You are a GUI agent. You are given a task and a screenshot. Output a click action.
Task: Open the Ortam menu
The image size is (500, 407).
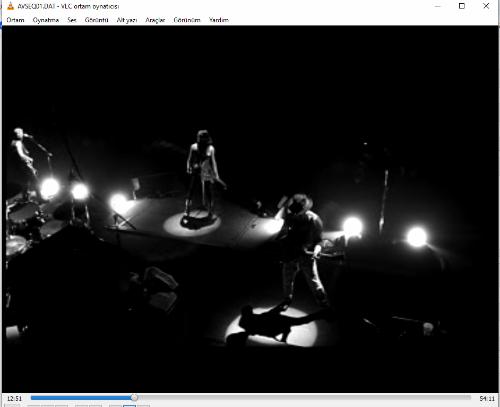click(15, 20)
